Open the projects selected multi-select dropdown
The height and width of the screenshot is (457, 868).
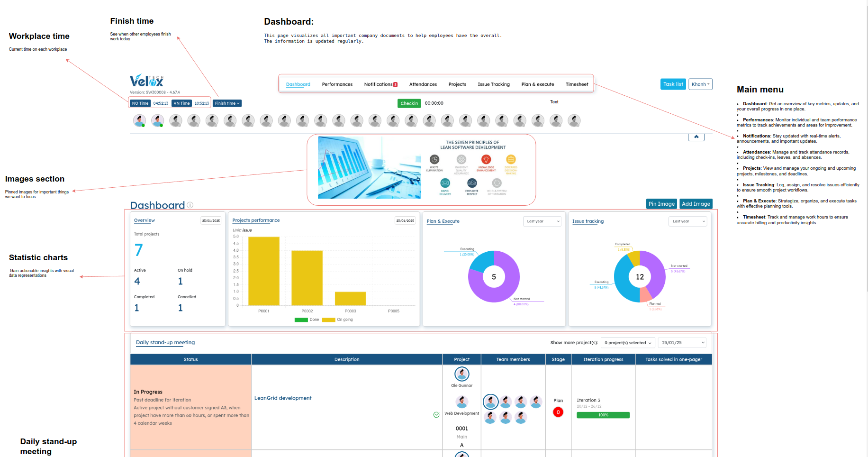click(x=627, y=343)
